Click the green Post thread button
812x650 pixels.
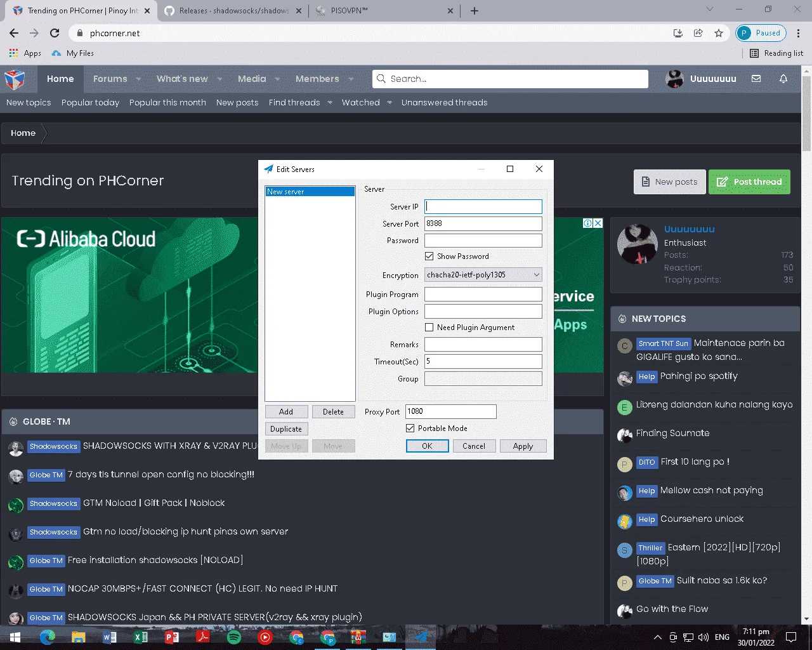(749, 182)
